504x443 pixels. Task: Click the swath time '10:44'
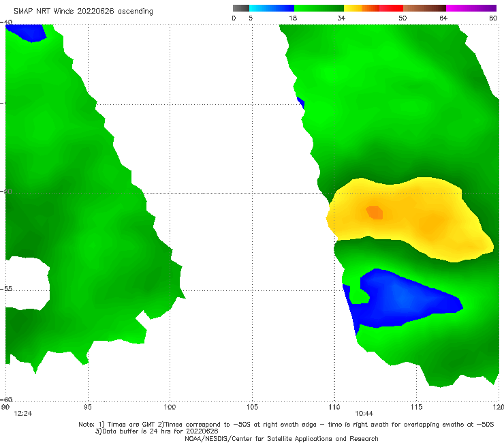pyautogui.click(x=364, y=414)
